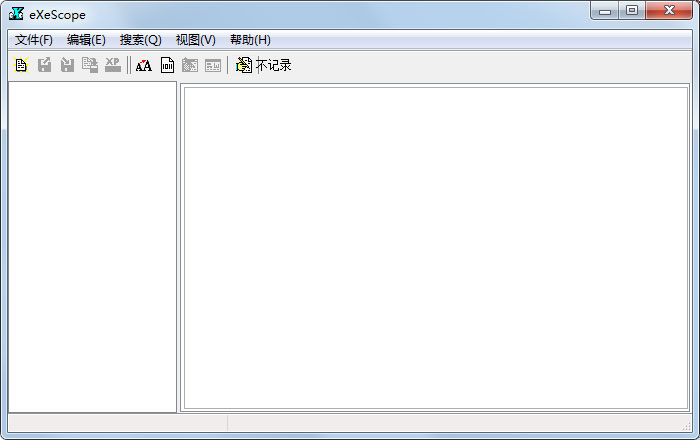The height and width of the screenshot is (440, 700).
Task: Toggle the 不记录 logging button
Action: pyautogui.click(x=264, y=65)
